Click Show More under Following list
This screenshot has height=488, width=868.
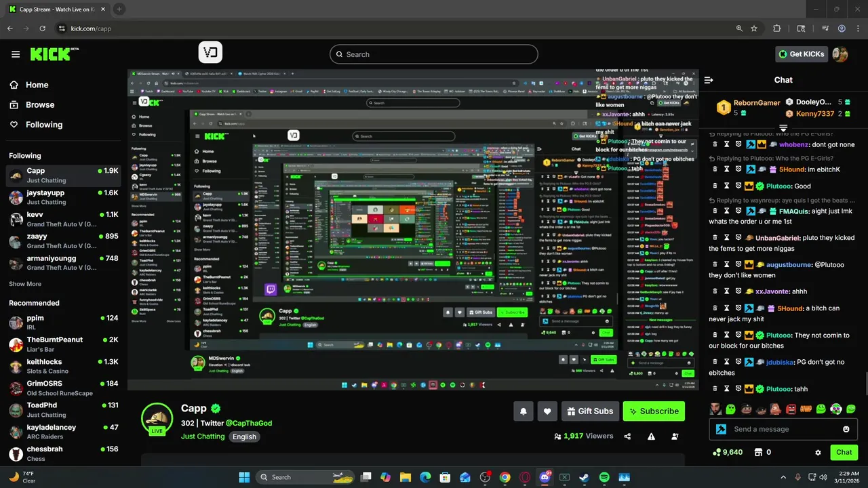click(25, 284)
